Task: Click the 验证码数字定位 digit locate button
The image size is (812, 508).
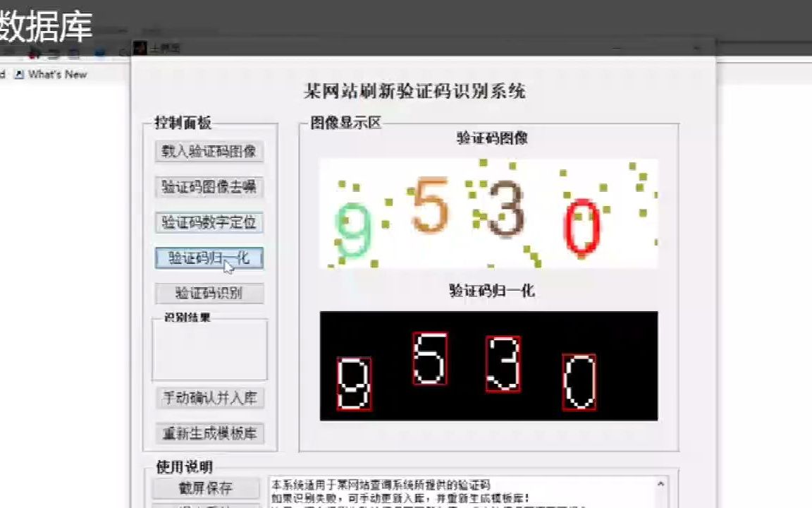Action: tap(209, 222)
